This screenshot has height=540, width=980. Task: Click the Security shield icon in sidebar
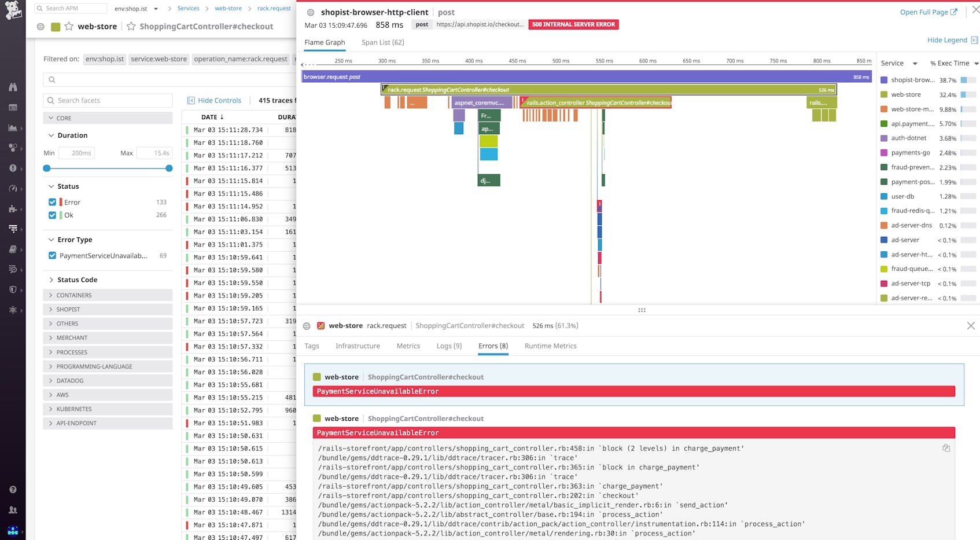pyautogui.click(x=13, y=290)
